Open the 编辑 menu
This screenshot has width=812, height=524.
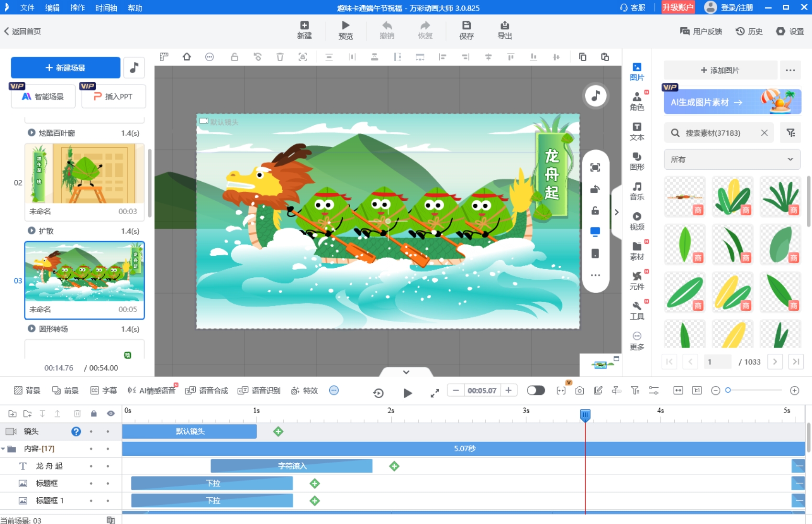click(52, 8)
